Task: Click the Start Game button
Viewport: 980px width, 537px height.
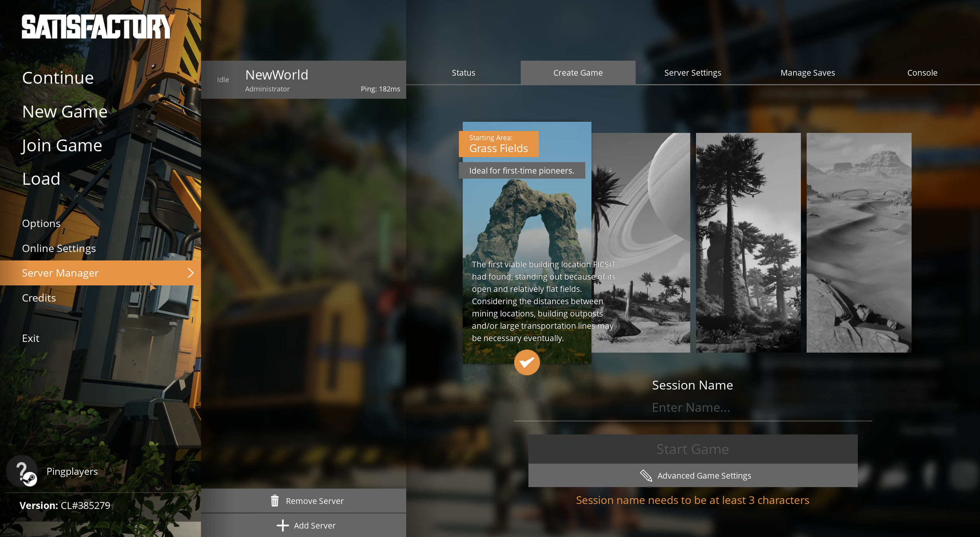Action: pos(693,449)
